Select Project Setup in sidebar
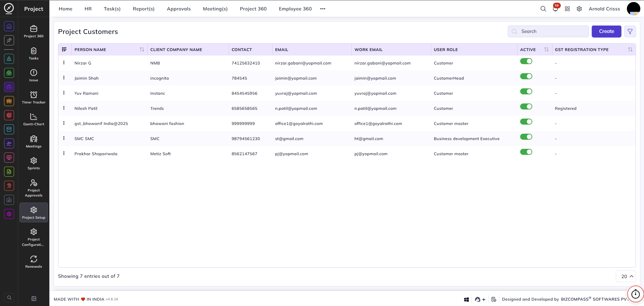The height and width of the screenshot is (306, 644). [34, 213]
